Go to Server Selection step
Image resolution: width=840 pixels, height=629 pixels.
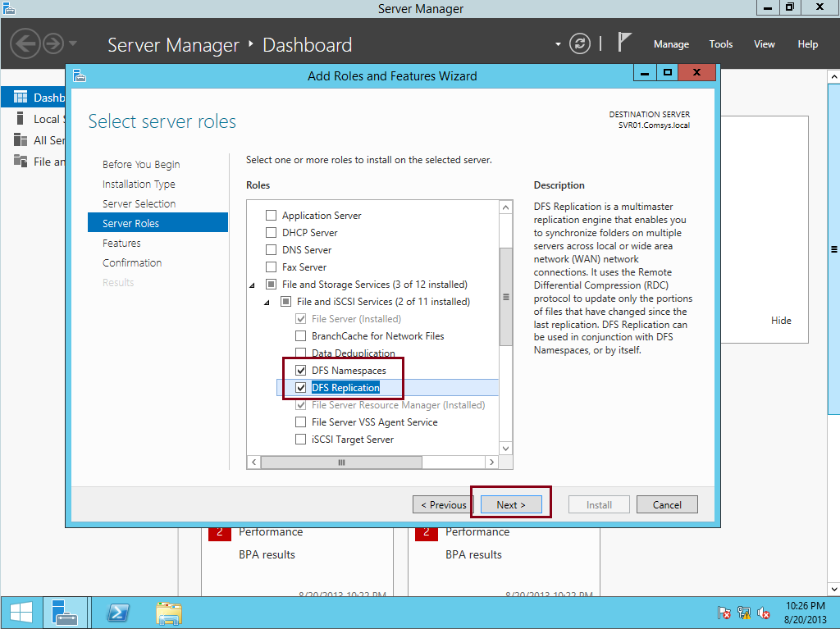point(139,203)
